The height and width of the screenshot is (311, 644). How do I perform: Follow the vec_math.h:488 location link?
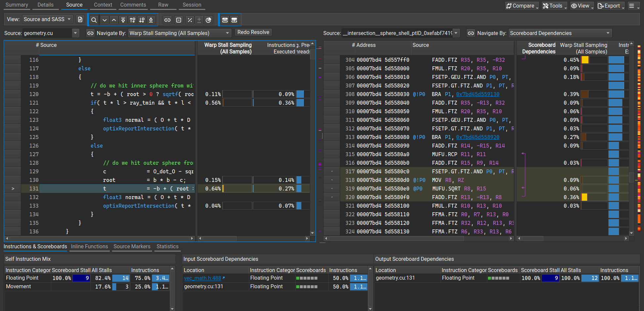coord(202,278)
